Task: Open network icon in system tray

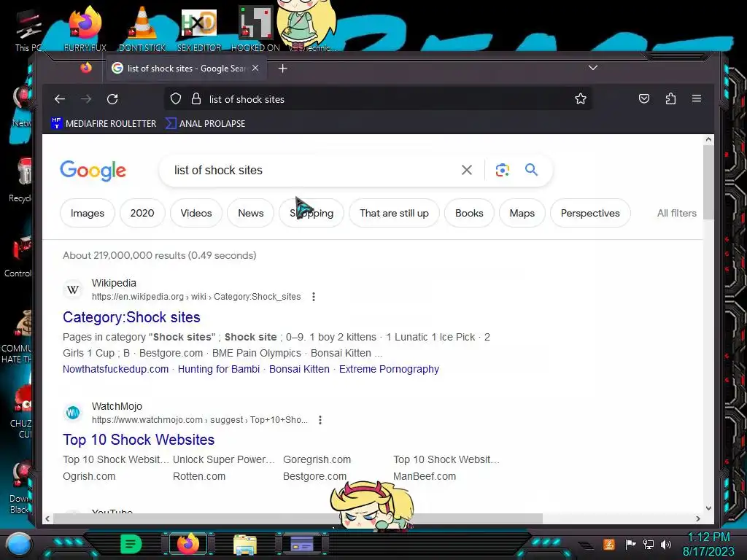Action: point(649,544)
